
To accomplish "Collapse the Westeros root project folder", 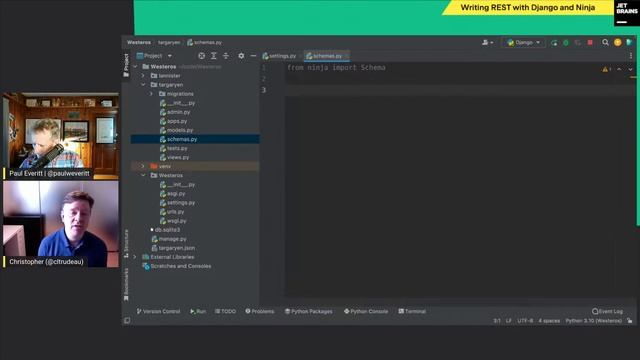I will point(135,67).
